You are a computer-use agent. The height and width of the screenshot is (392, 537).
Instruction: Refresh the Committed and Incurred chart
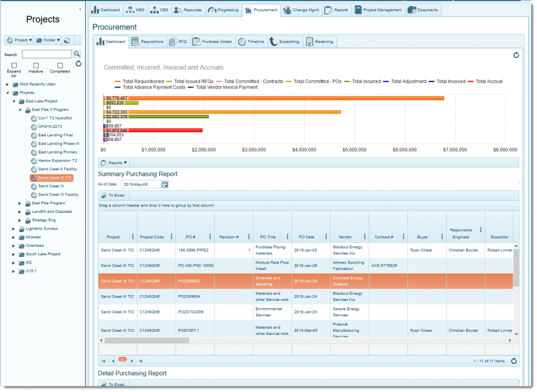coord(516,55)
